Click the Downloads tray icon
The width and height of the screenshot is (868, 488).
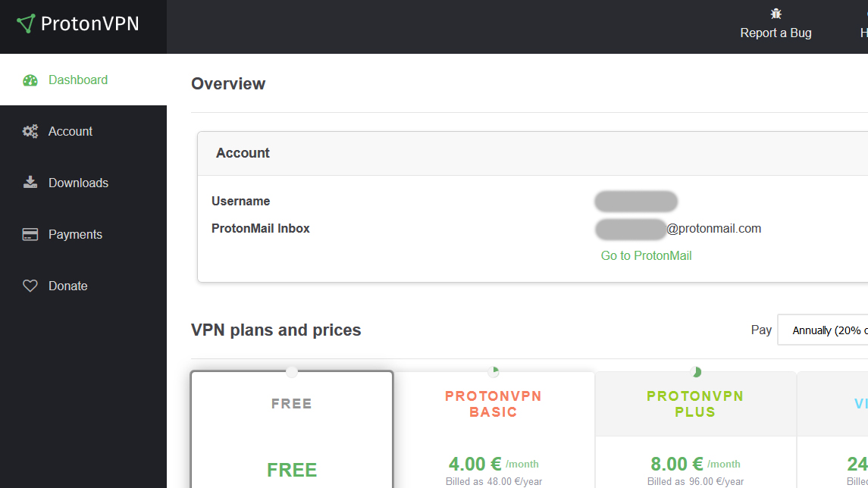(30, 183)
